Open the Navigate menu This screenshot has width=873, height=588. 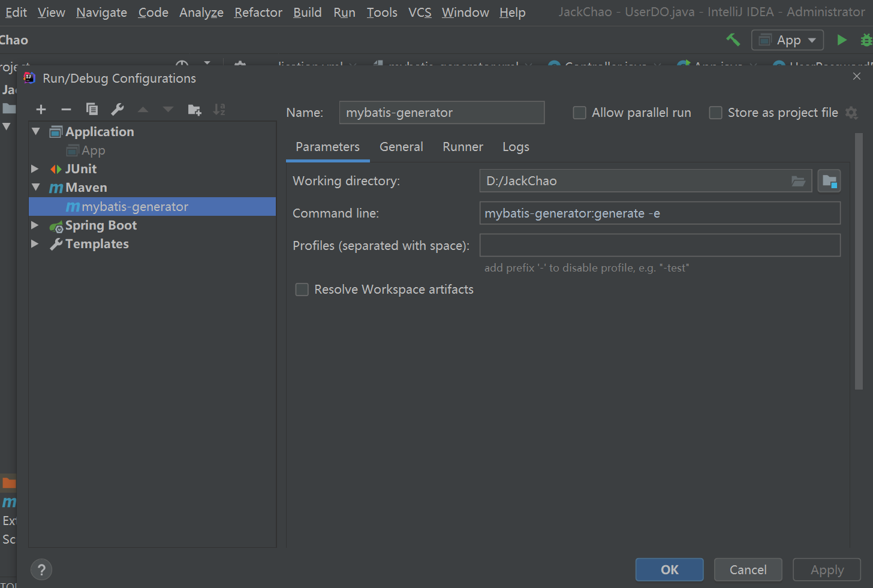(x=101, y=12)
